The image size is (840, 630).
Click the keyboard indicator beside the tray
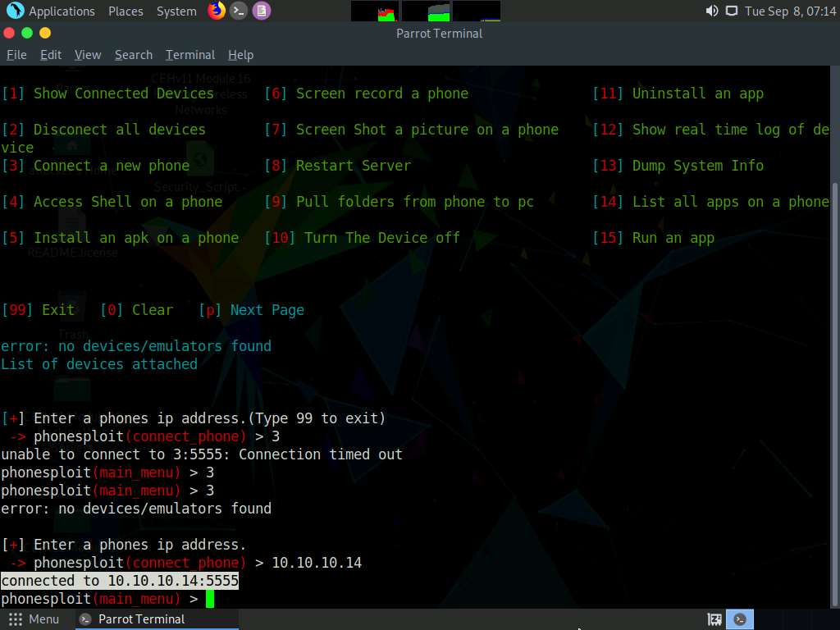pos(713,619)
